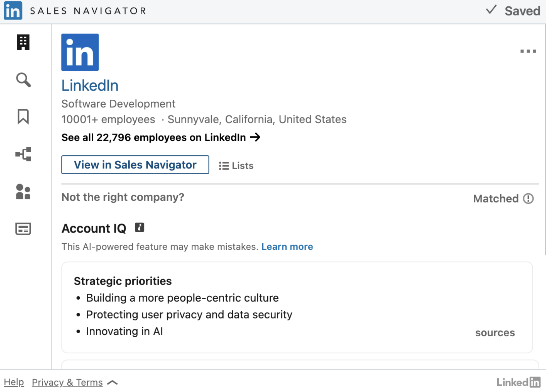Open the saved bookmark sidebar icon

23,117
